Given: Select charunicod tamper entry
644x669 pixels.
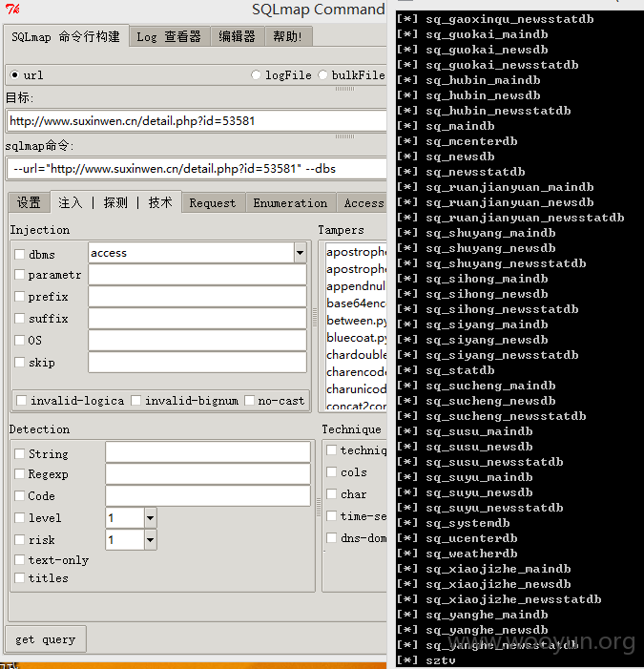Looking at the screenshot, I should coord(356,389).
